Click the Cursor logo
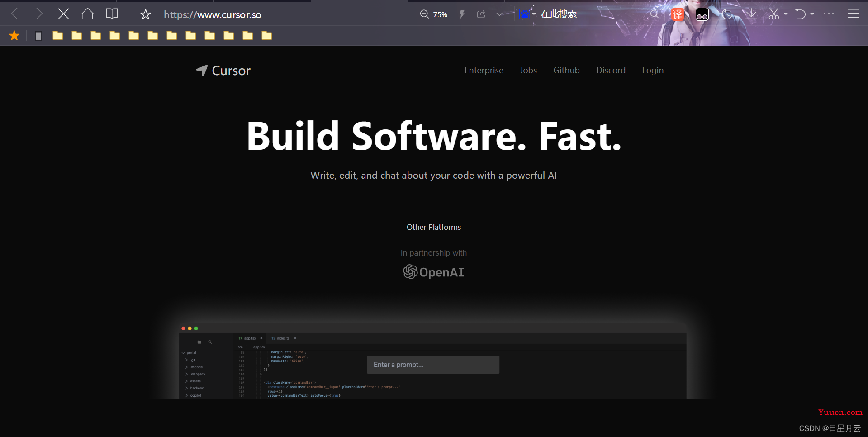The height and width of the screenshot is (437, 868). pyautogui.click(x=223, y=71)
